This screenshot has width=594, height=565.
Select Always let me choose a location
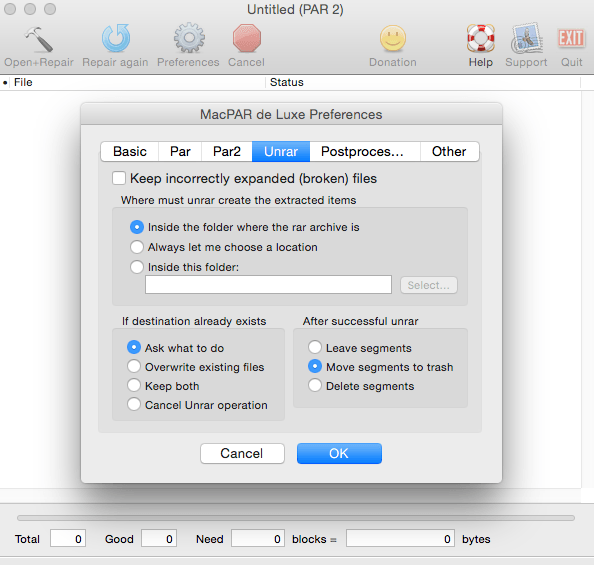(137, 247)
